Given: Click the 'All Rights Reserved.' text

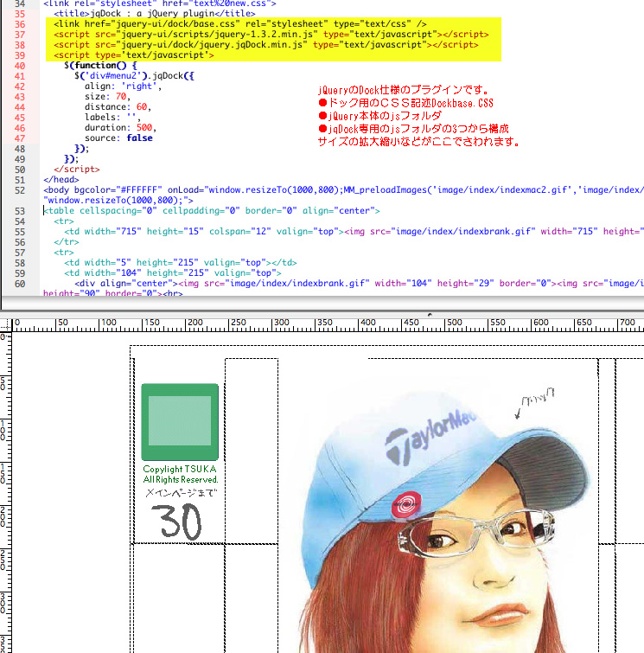Looking at the screenshot, I should coord(181,480).
